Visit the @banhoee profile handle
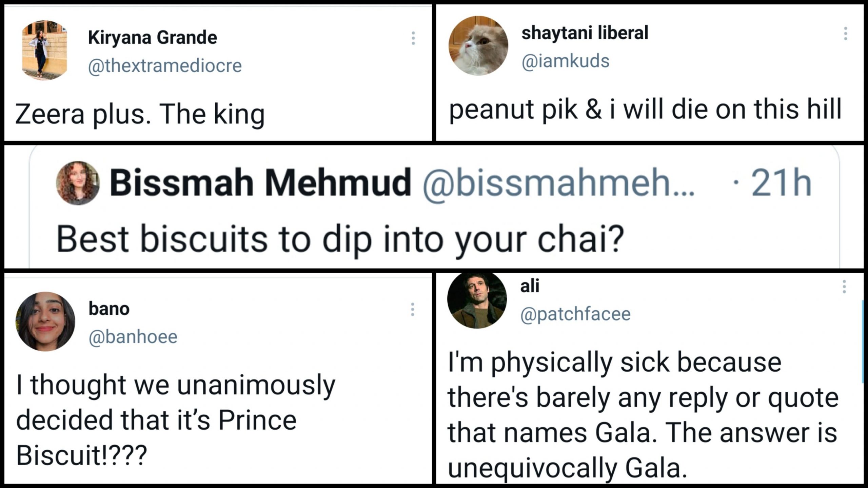This screenshot has height=488, width=868. [x=133, y=337]
